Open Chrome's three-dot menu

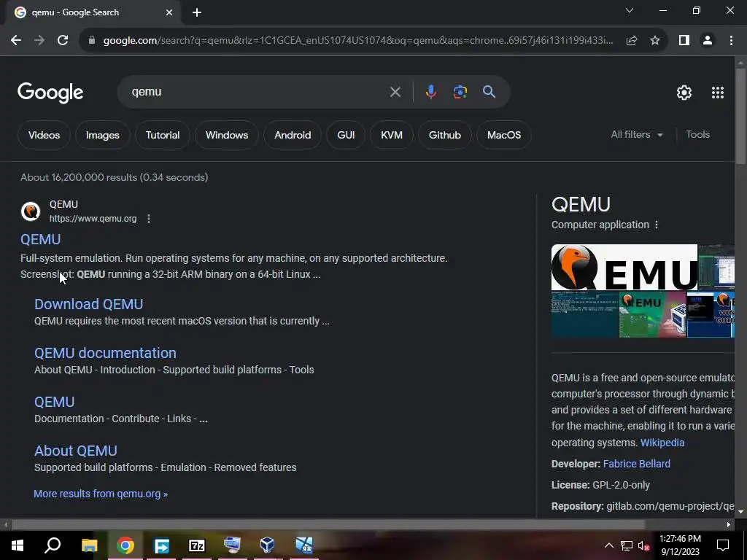pos(731,41)
